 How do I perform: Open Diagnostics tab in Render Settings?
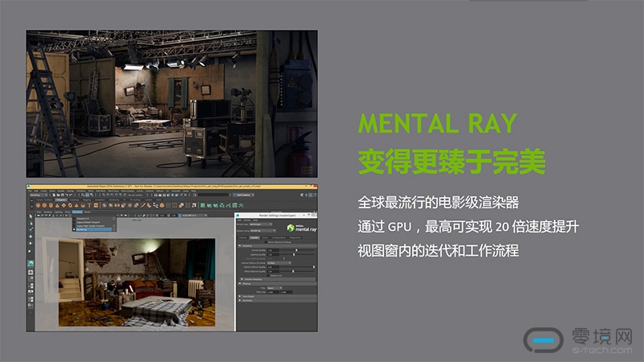point(295,237)
